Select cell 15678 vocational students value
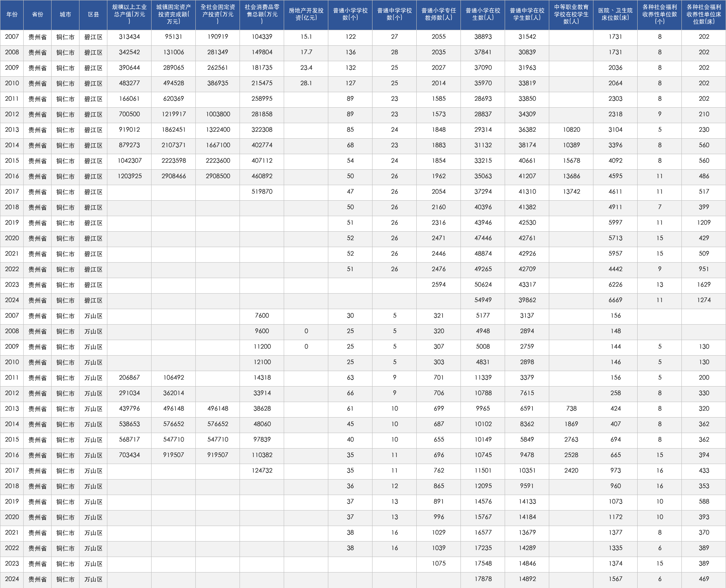 click(x=571, y=161)
